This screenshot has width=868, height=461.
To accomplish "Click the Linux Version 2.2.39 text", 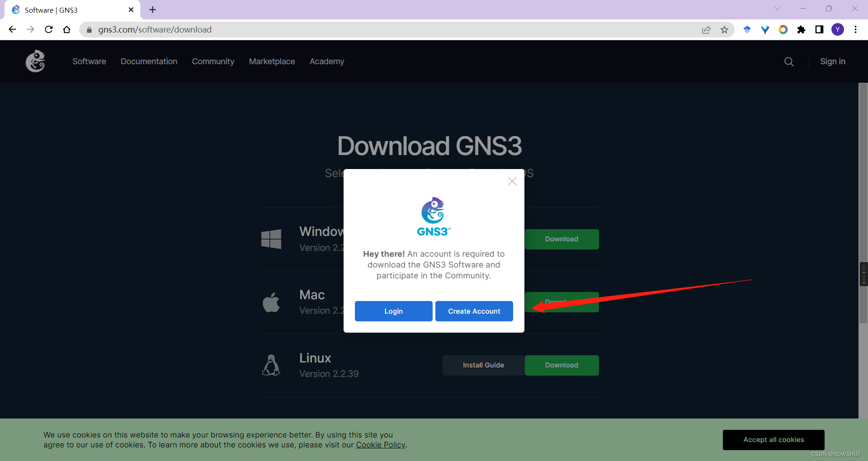I will [329, 374].
